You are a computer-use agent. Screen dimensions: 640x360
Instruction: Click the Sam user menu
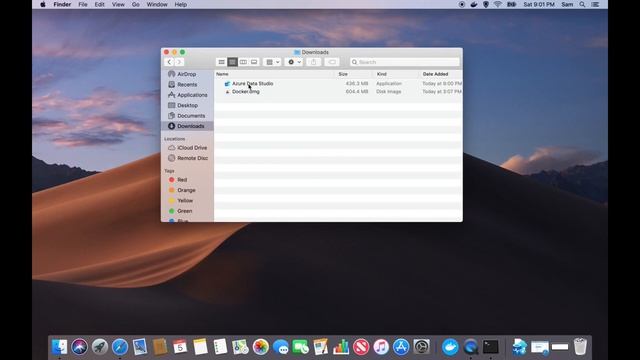pyautogui.click(x=567, y=4)
